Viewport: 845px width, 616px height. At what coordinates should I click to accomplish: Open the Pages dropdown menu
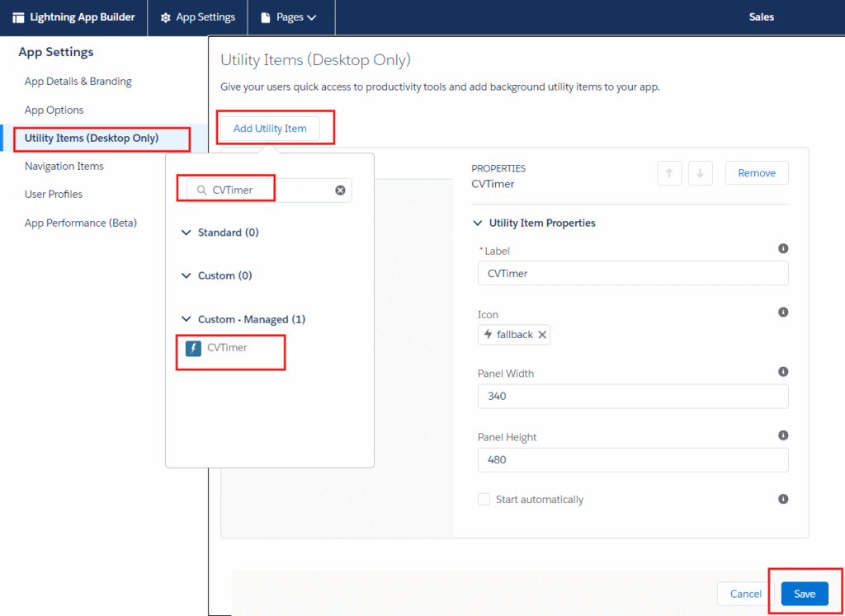[x=289, y=17]
